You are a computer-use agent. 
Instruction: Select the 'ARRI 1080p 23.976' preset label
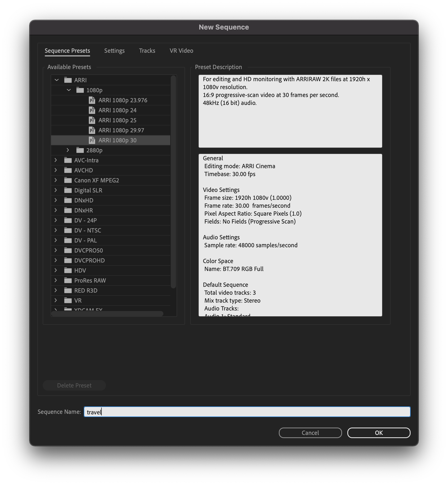click(123, 100)
